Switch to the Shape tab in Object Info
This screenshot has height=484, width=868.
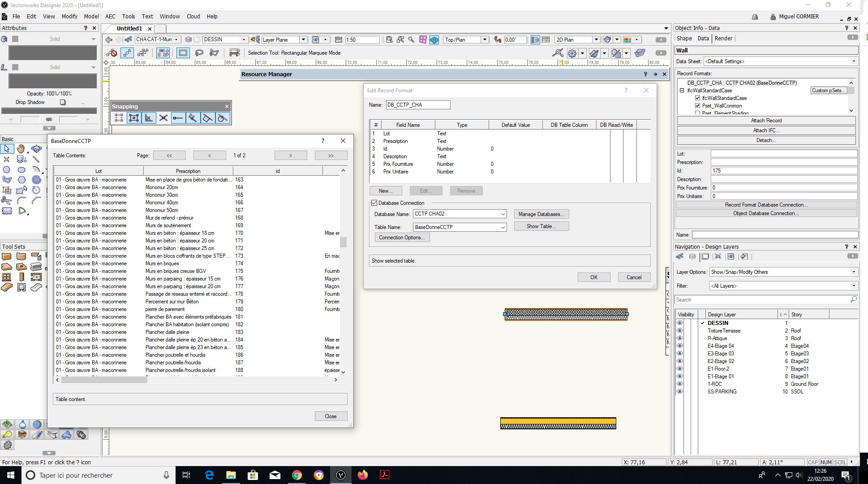[684, 39]
